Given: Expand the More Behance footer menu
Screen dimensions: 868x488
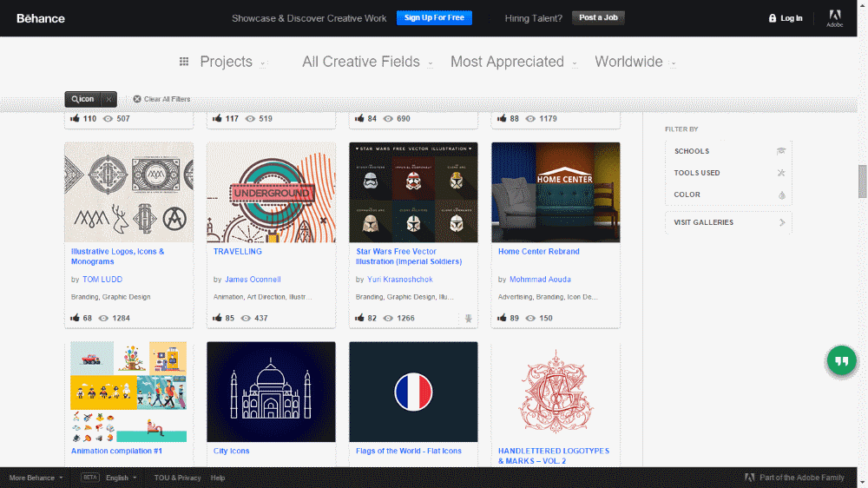Looking at the screenshot, I should 36,478.
